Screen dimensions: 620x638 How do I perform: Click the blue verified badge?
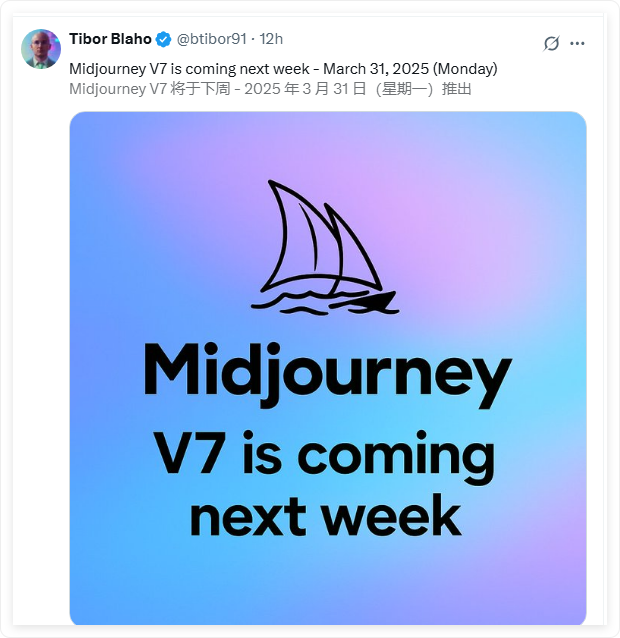pyautogui.click(x=164, y=39)
